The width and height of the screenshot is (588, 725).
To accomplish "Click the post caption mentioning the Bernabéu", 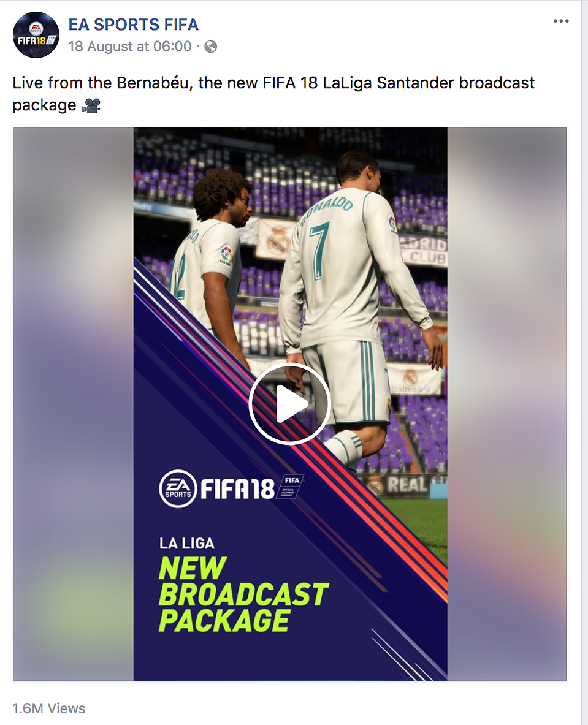I will click(273, 94).
